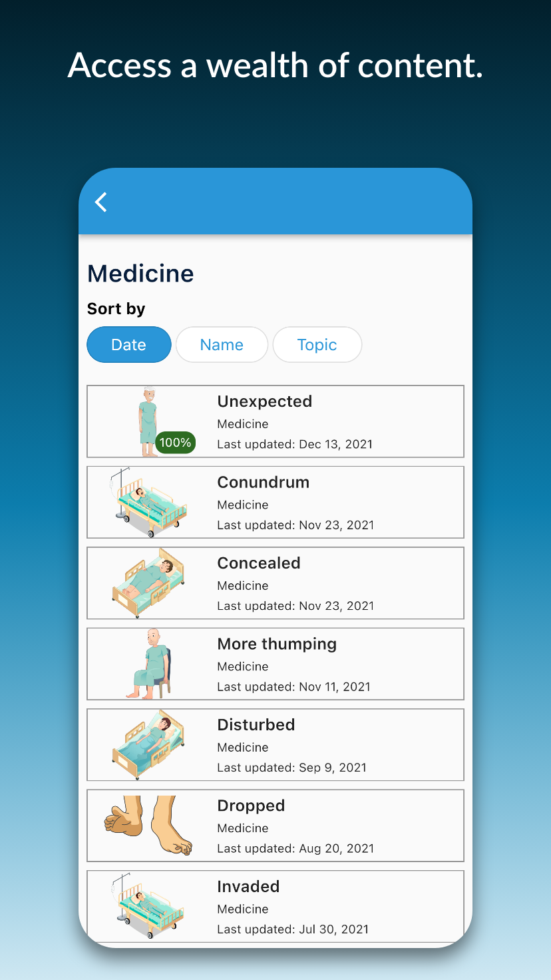Tap the feet illustration for Dropped

[148, 826]
